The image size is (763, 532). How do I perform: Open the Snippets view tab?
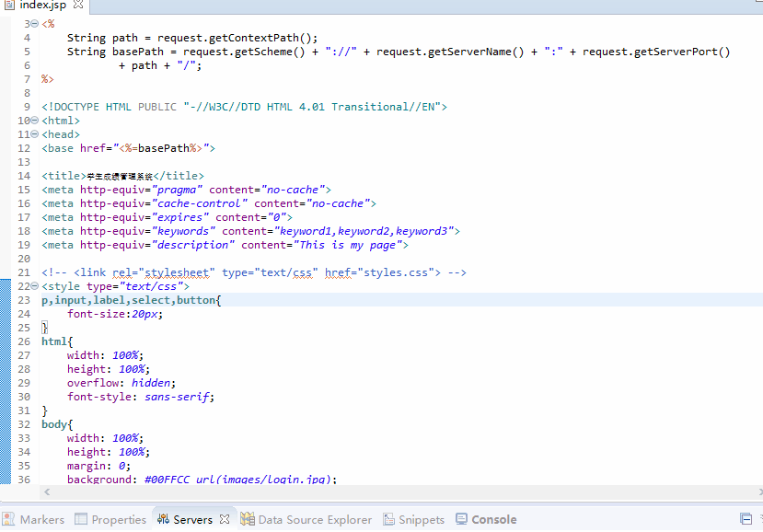click(413, 519)
